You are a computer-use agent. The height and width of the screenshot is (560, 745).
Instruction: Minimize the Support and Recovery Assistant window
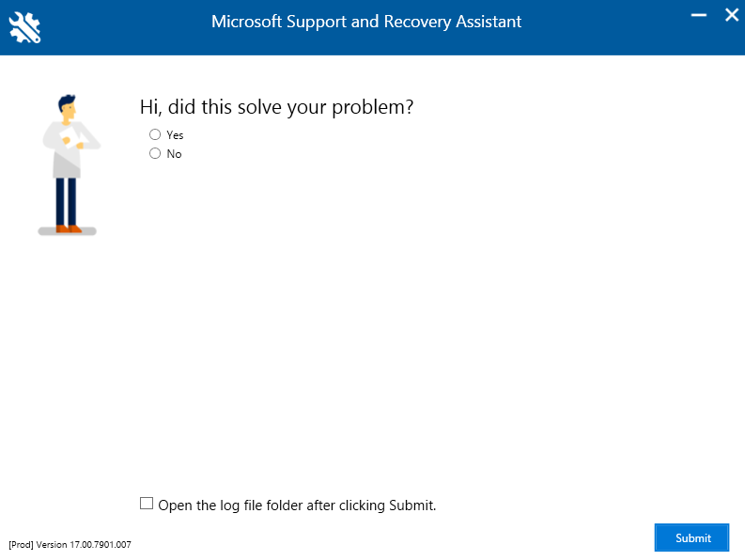click(x=698, y=15)
